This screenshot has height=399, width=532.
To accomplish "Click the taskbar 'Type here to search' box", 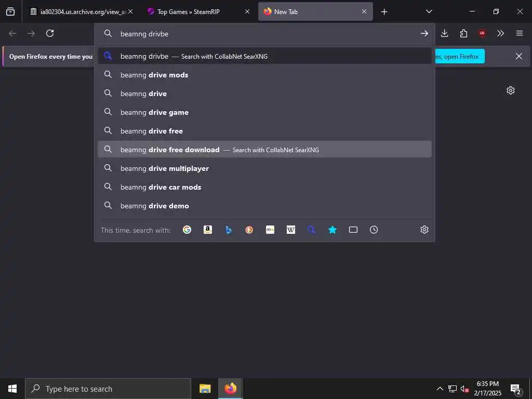I will point(108,389).
